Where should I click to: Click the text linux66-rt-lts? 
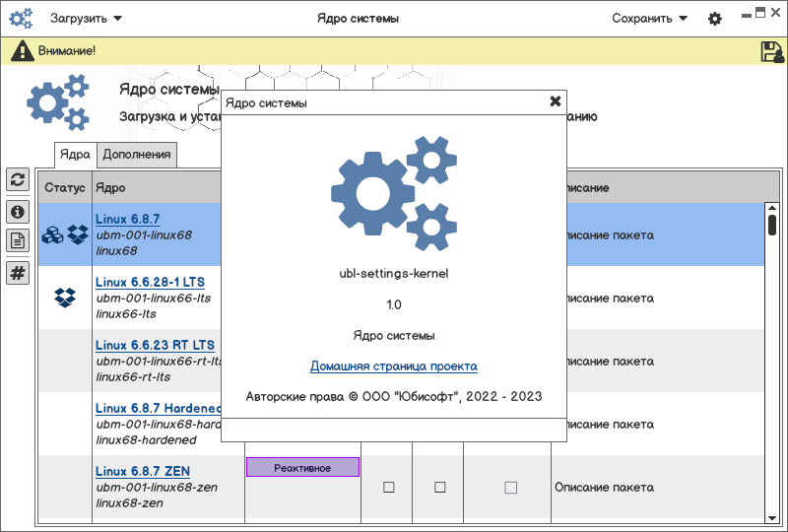pyautogui.click(x=133, y=376)
